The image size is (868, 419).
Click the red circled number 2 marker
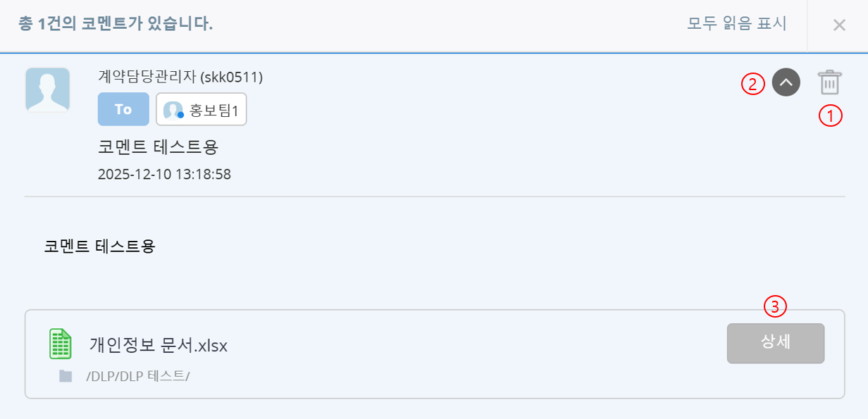(x=752, y=84)
